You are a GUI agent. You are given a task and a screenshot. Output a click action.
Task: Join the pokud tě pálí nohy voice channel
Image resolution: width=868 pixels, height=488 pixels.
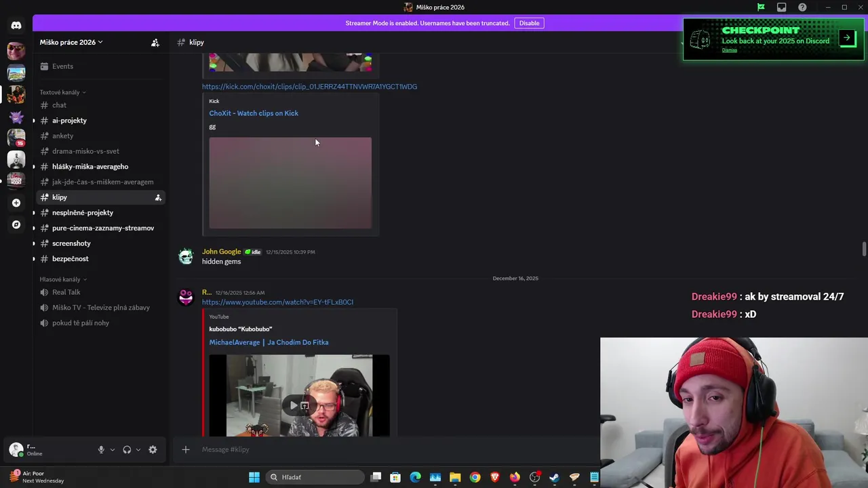(x=100, y=323)
